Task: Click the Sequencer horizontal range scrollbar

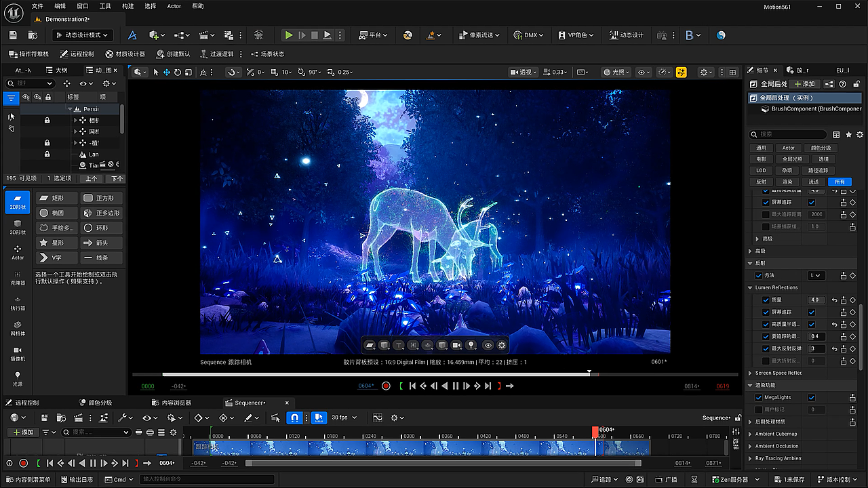Action: pyautogui.click(x=443, y=463)
